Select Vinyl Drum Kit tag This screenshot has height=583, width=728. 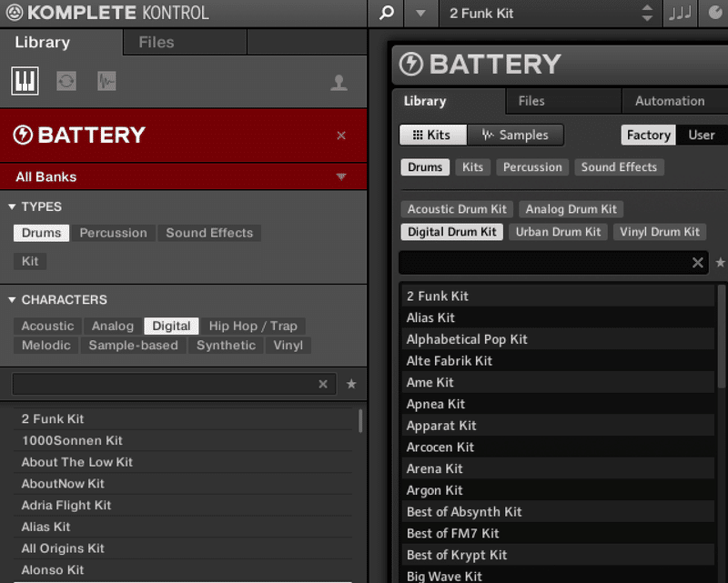pyautogui.click(x=660, y=232)
